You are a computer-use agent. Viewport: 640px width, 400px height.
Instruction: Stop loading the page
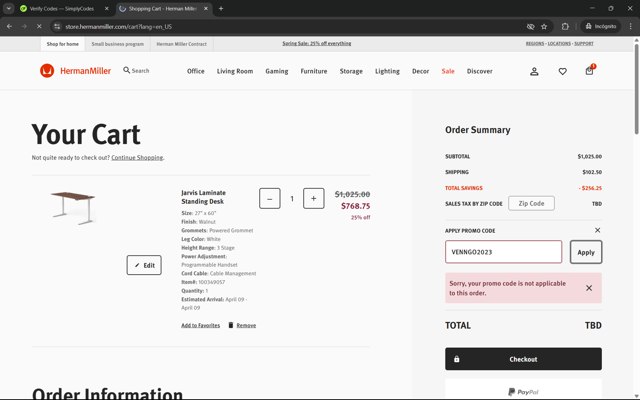39,26
